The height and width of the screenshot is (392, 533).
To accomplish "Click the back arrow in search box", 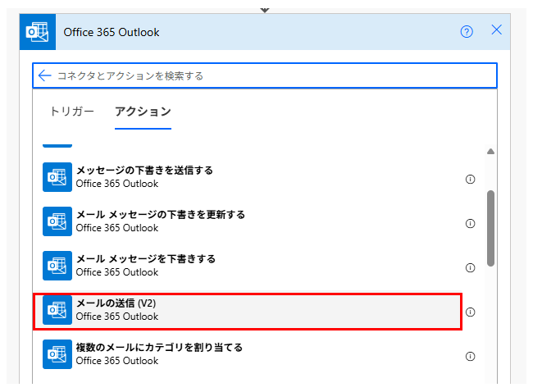I will [44, 75].
